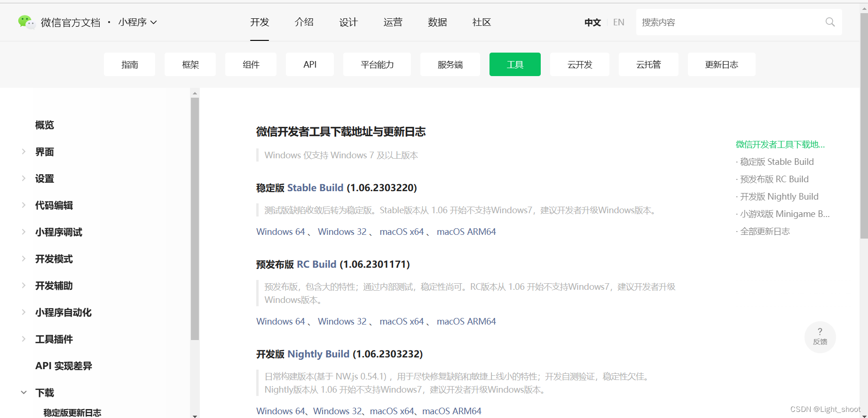Viewport: 868px width, 418px height.
Task: Click the RC Build heading link
Action: [x=316, y=264]
